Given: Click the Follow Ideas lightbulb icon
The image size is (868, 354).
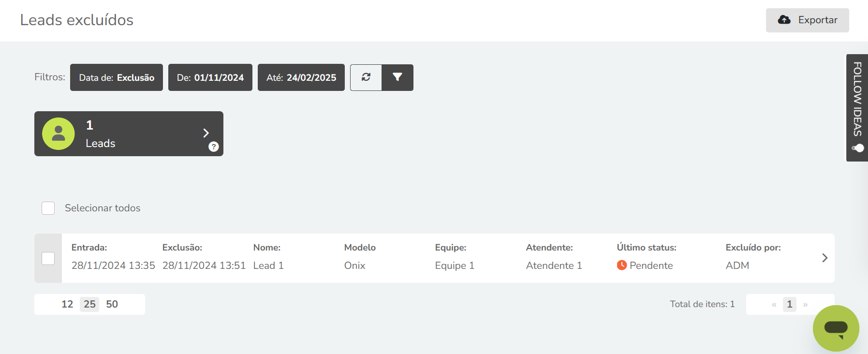Looking at the screenshot, I should coord(858,148).
